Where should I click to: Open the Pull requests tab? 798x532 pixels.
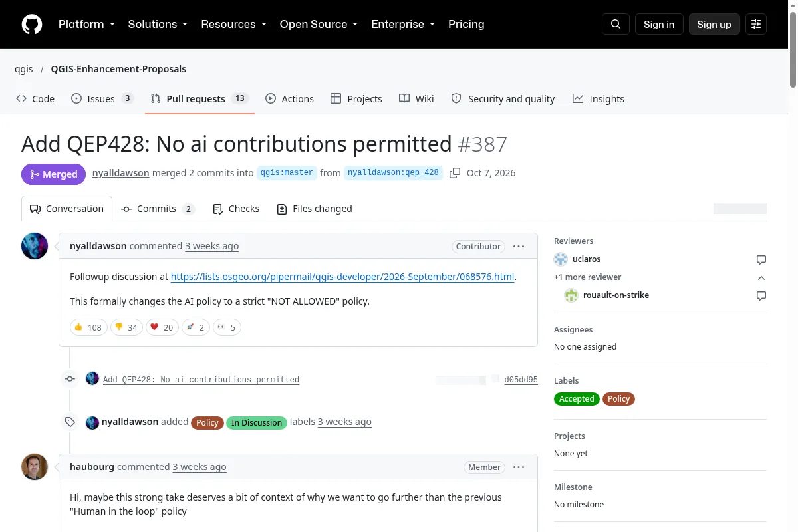(x=199, y=99)
